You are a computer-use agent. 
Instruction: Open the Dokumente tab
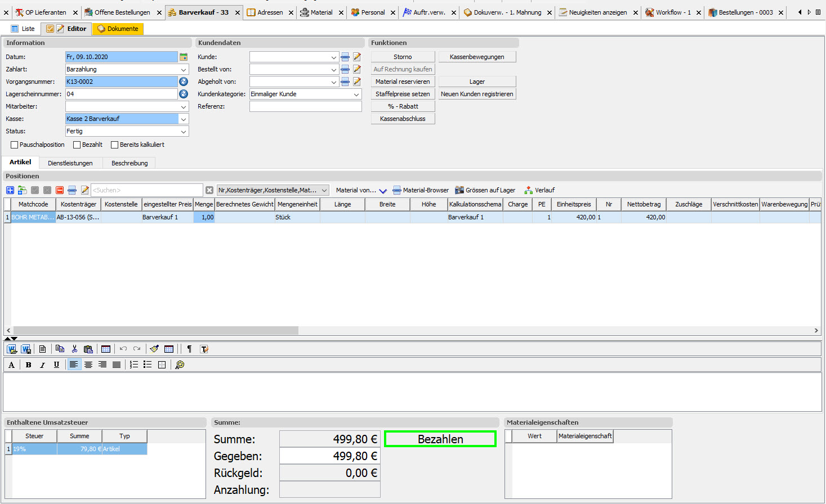pos(118,29)
